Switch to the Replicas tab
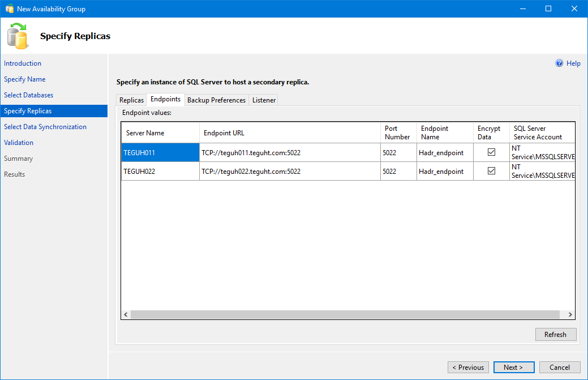This screenshot has width=588, height=380. 131,100
